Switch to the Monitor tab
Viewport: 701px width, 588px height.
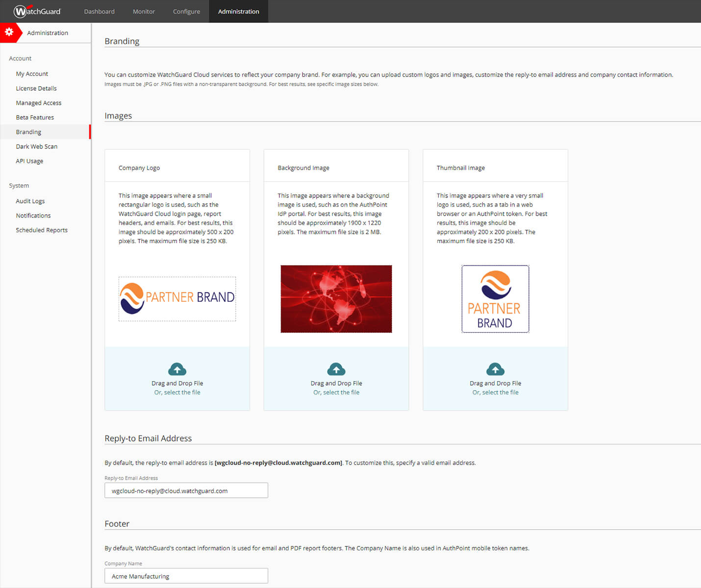144,11
